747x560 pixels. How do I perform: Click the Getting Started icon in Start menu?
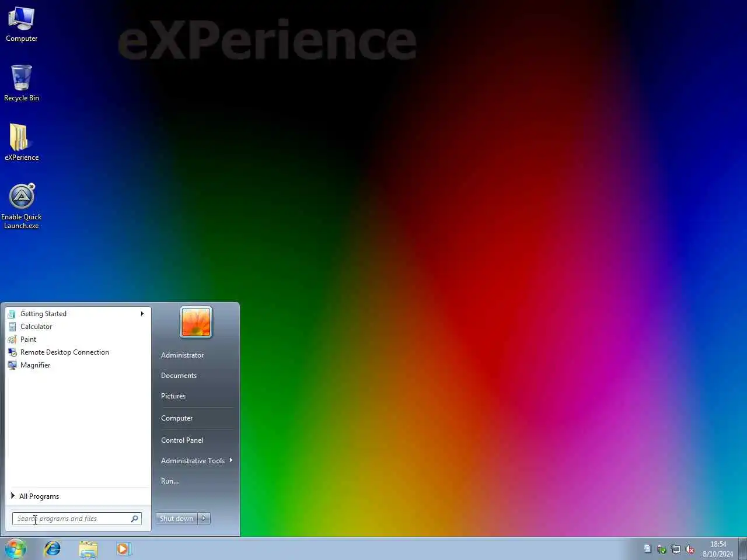(x=12, y=314)
